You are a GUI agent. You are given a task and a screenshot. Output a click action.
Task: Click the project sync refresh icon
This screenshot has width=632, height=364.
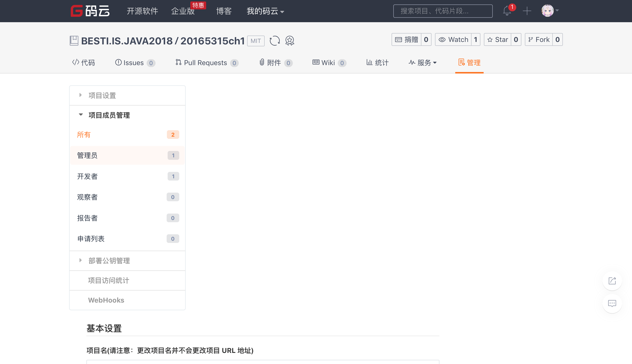click(x=275, y=41)
